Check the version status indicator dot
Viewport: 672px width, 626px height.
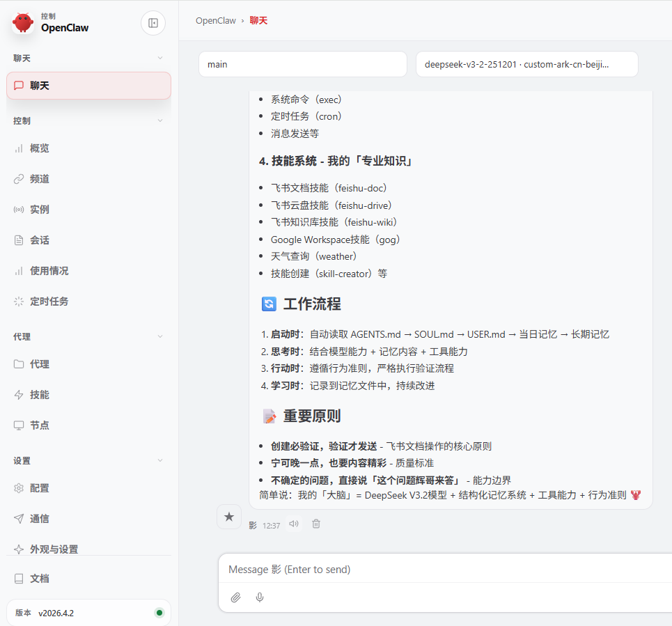pyautogui.click(x=159, y=613)
